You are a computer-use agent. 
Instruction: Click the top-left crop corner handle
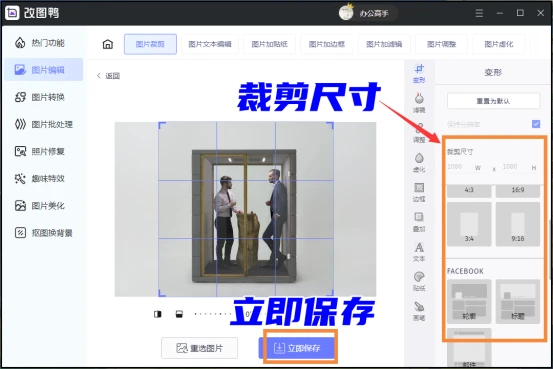[x=162, y=126]
